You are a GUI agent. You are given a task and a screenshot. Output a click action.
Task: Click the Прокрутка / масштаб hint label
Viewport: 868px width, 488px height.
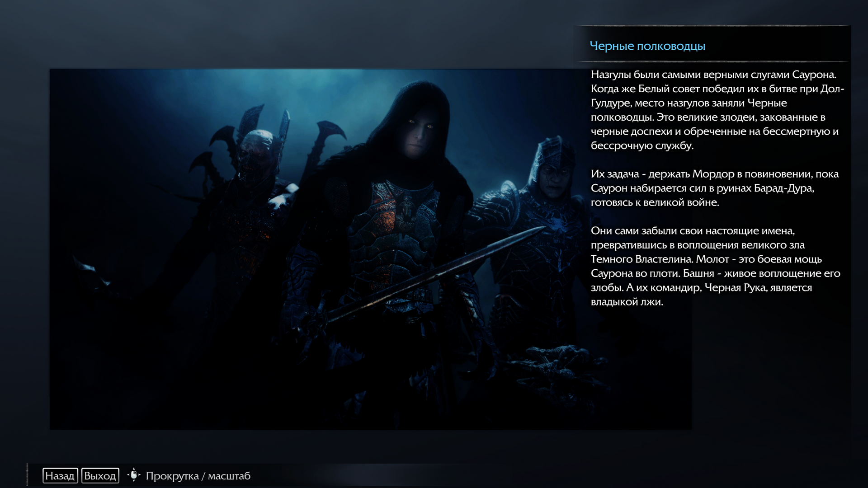tap(198, 476)
